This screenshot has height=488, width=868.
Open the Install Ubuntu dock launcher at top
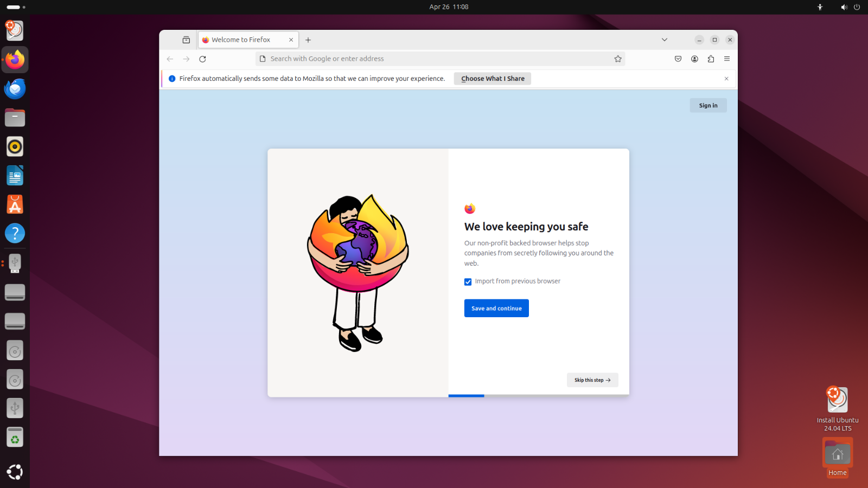15,30
